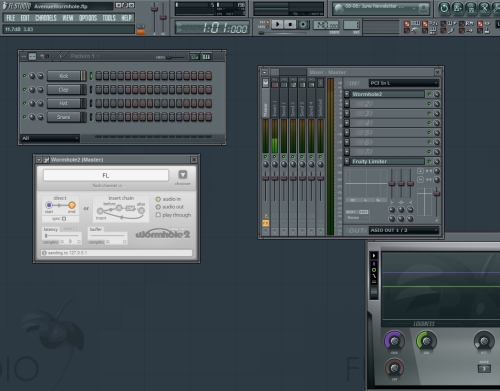Open the mixer PCI In L input dropdown
This screenshot has width=500, height=391.
click(404, 83)
